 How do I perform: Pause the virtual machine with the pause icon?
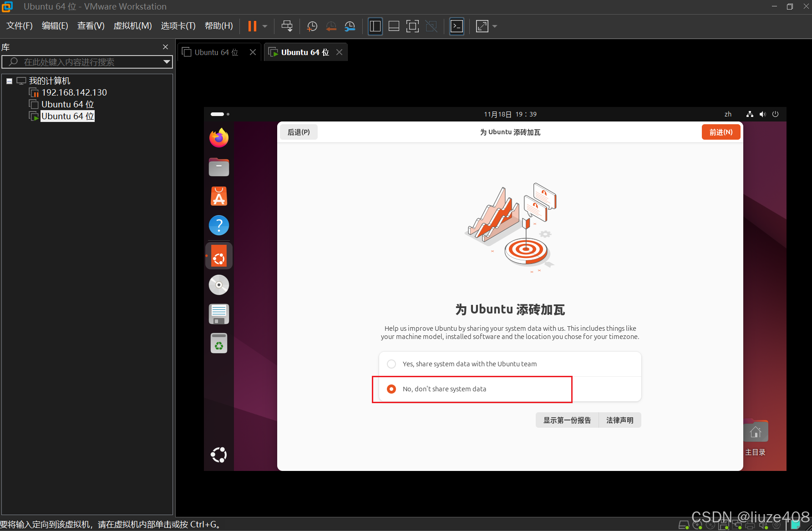tap(252, 26)
